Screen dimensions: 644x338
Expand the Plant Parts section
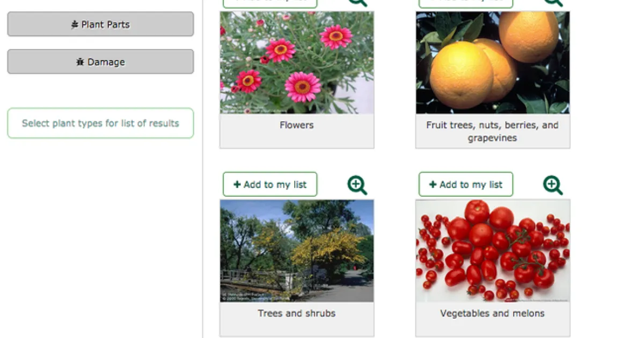(x=100, y=24)
